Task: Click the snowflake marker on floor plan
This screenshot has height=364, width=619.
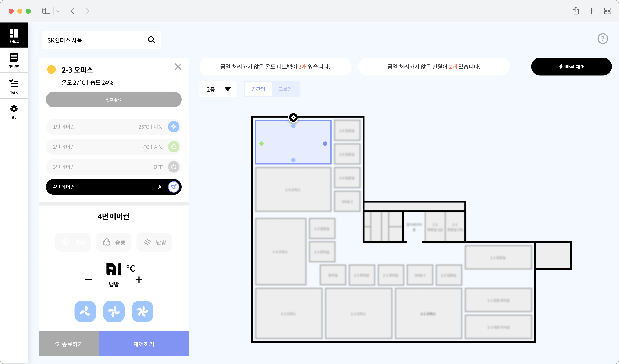Action: click(x=293, y=117)
